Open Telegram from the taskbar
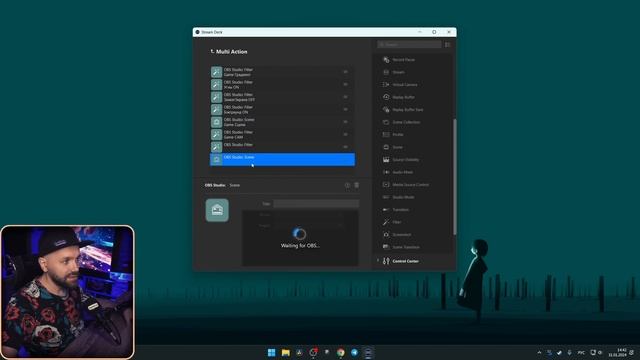Screen dimensions: 640x360 [x=354, y=352]
